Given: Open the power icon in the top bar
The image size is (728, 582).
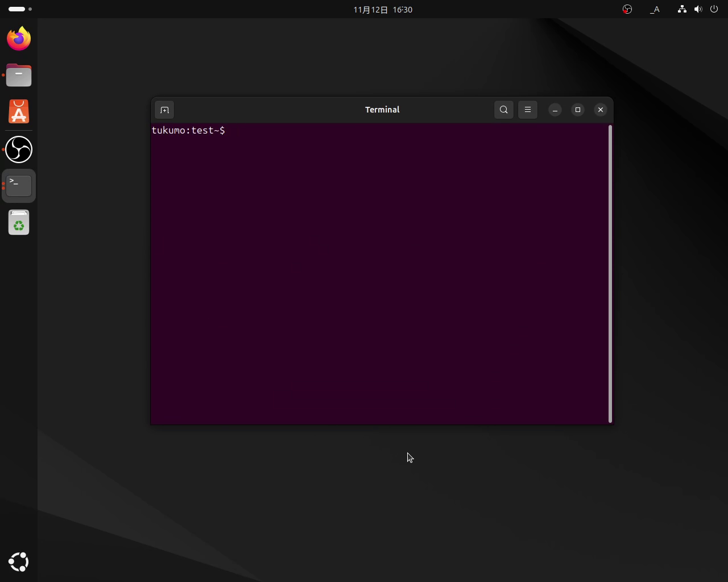Looking at the screenshot, I should 714,9.
